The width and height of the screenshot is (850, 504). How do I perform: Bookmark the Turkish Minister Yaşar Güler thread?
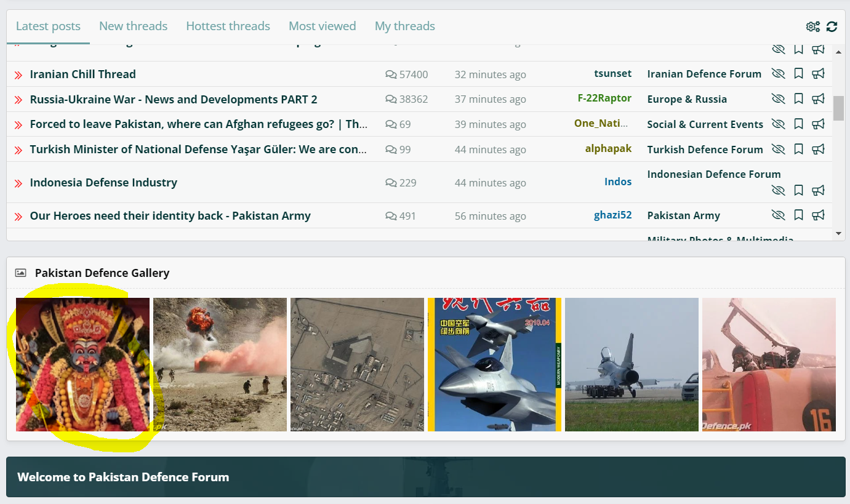point(798,150)
